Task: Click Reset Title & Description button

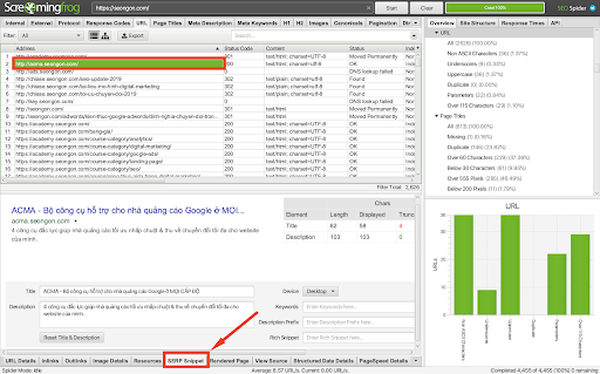Action: click(72, 338)
